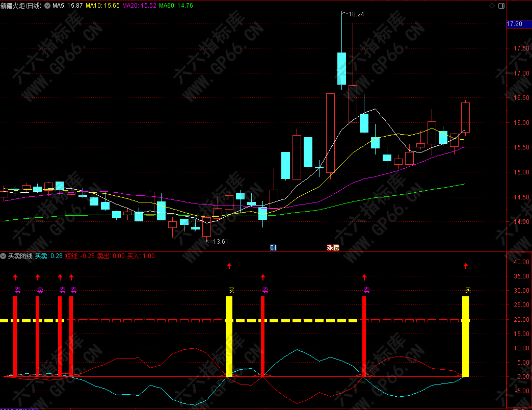Click the 财 info marker
The width and height of the screenshot is (532, 410).
click(273, 247)
